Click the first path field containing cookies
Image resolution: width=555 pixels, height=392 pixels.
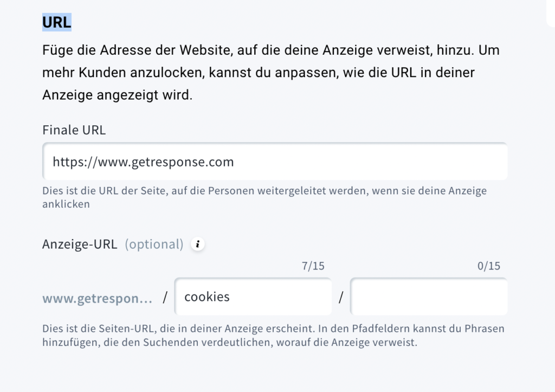[x=253, y=297]
